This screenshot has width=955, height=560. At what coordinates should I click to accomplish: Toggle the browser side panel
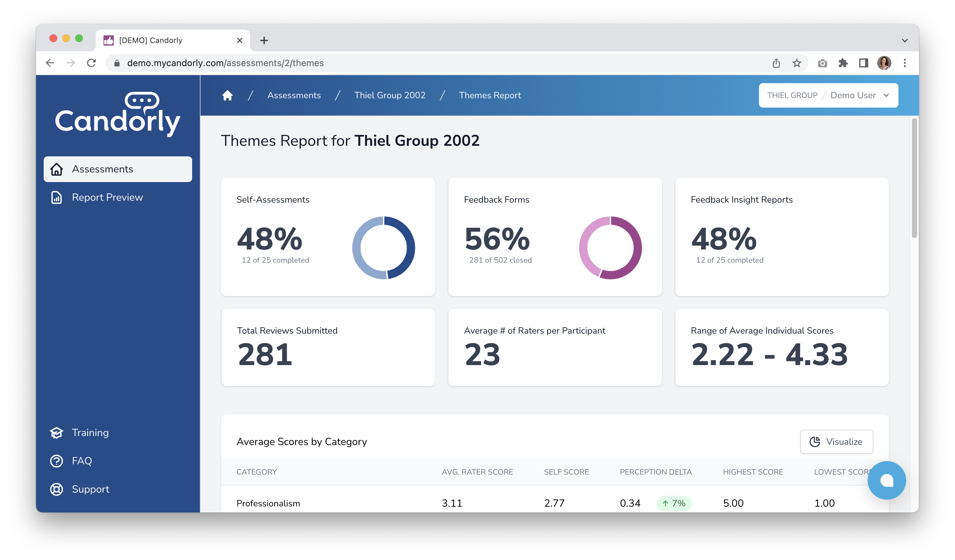tap(863, 63)
